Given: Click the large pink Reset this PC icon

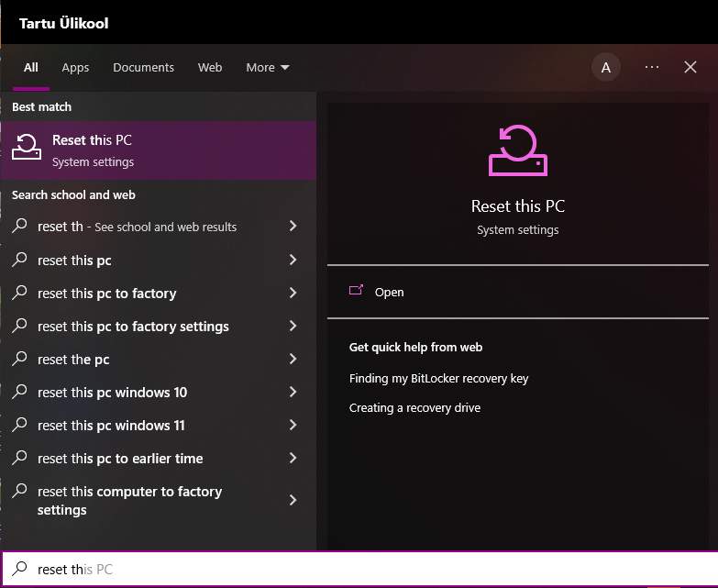Looking at the screenshot, I should pos(518,150).
